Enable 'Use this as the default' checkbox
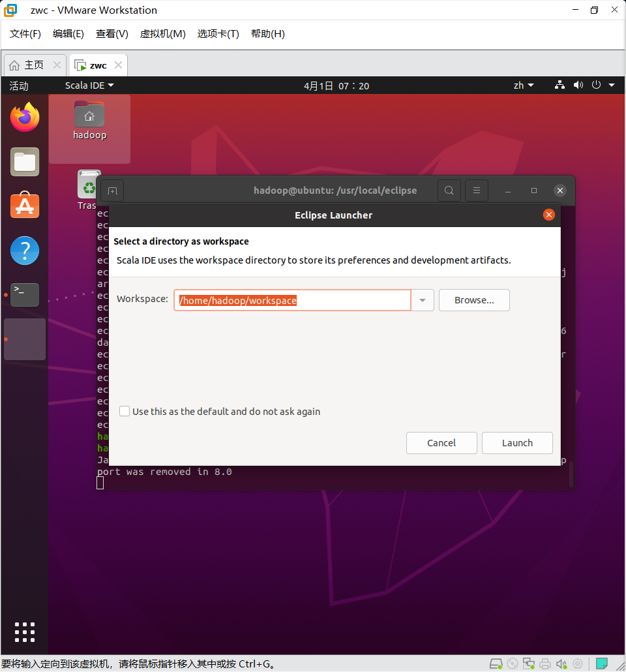 point(125,412)
